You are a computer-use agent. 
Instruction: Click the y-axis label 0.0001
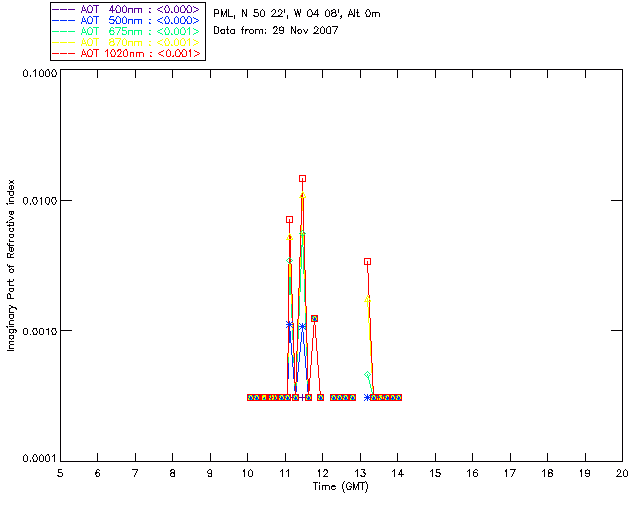coord(39,459)
